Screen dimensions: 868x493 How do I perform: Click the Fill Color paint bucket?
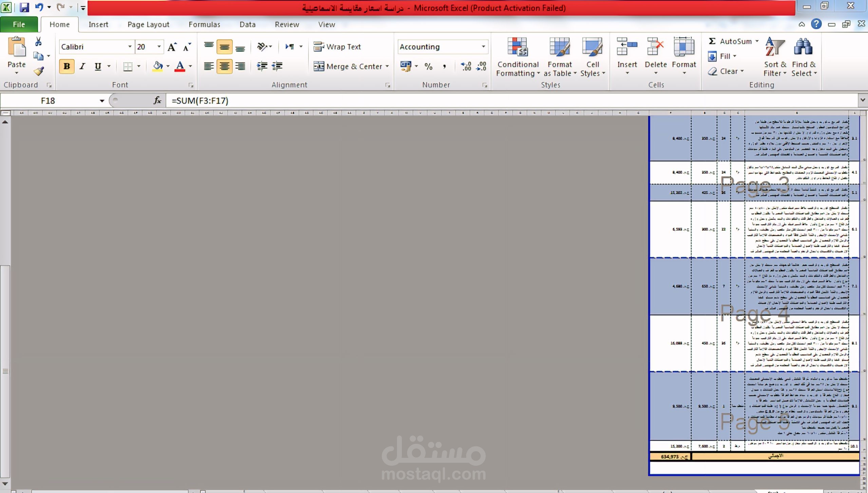[157, 66]
